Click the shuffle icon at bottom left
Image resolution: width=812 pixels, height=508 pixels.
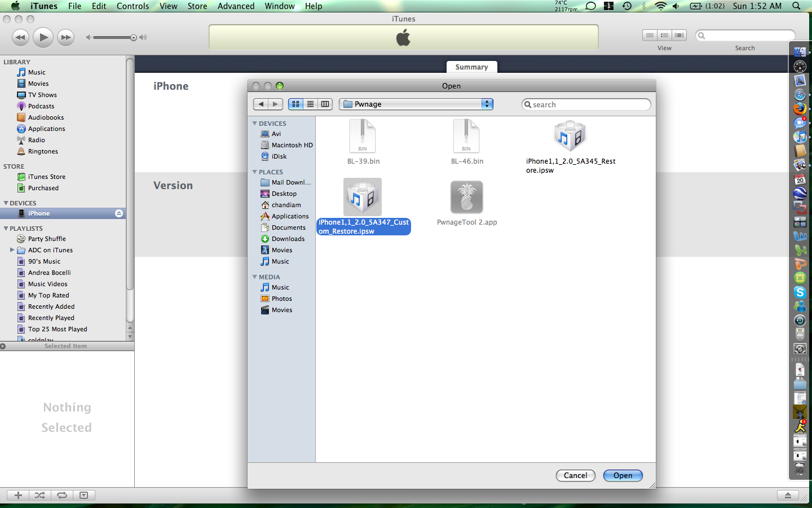tap(39, 495)
